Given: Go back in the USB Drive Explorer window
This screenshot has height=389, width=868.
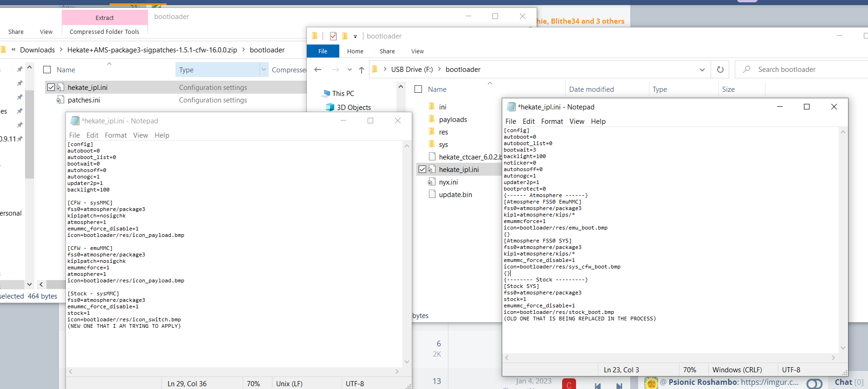Looking at the screenshot, I should 318,70.
